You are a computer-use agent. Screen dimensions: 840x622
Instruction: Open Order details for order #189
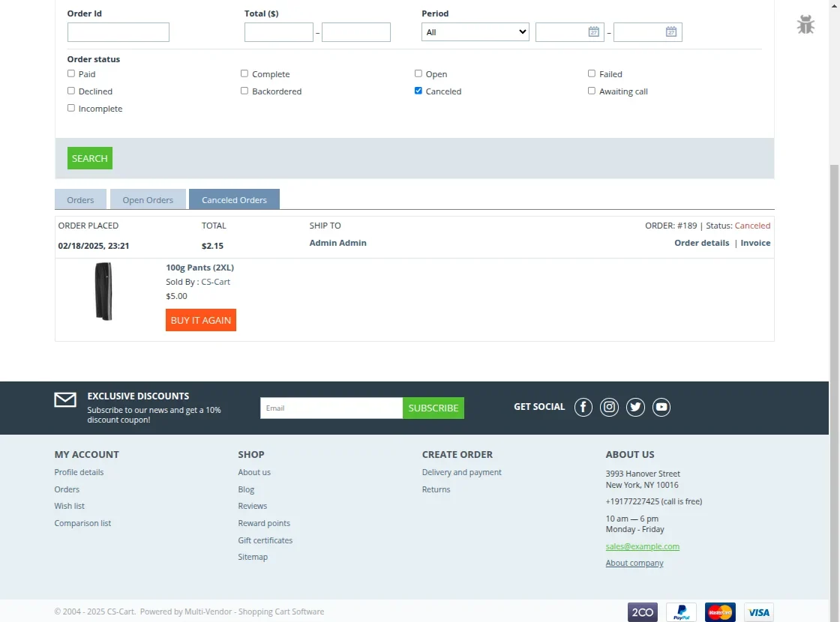[701, 243]
